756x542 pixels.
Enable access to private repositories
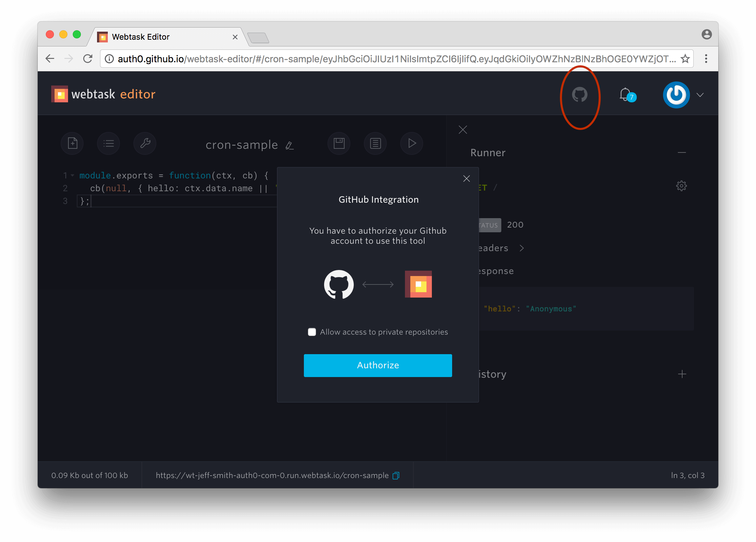[x=312, y=332]
